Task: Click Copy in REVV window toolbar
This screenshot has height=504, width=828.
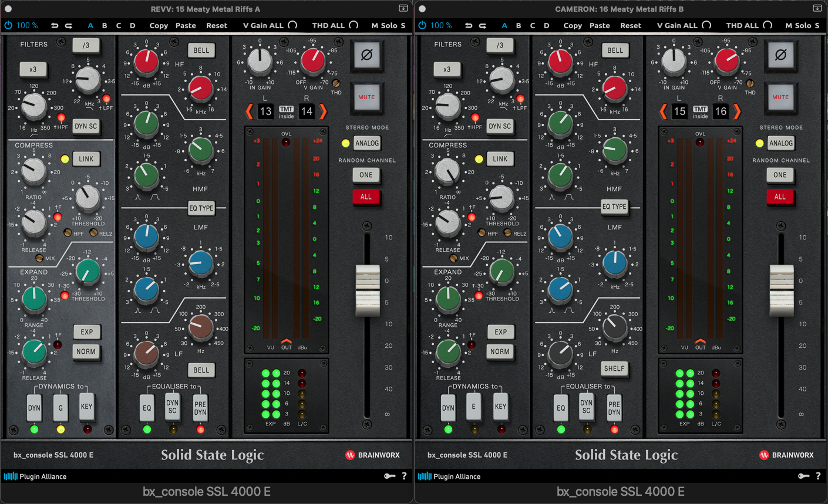Action: coord(159,25)
